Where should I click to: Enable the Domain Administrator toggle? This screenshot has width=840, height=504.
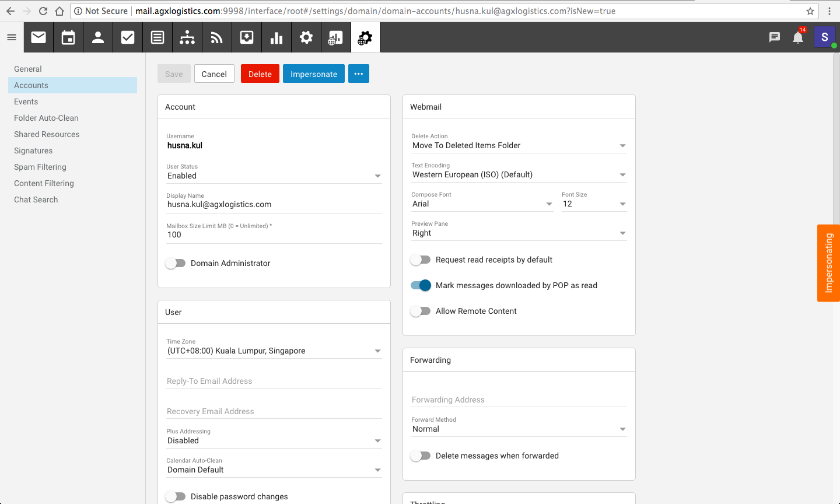176,263
